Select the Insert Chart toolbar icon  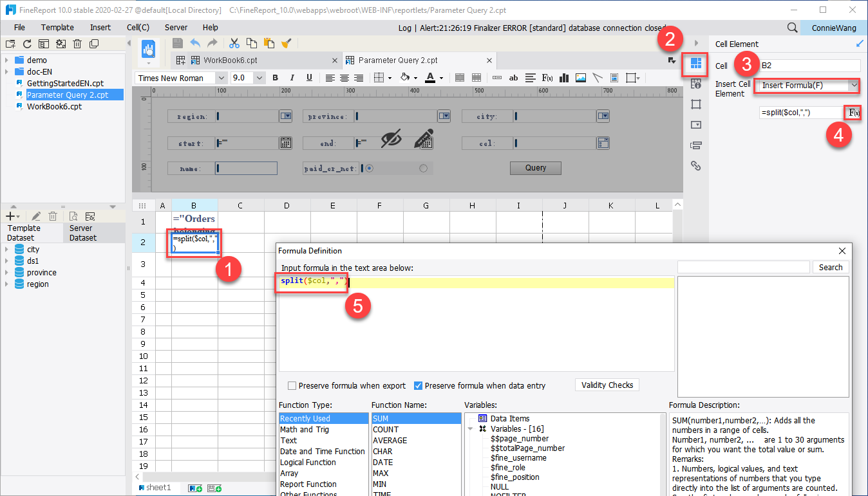563,77
